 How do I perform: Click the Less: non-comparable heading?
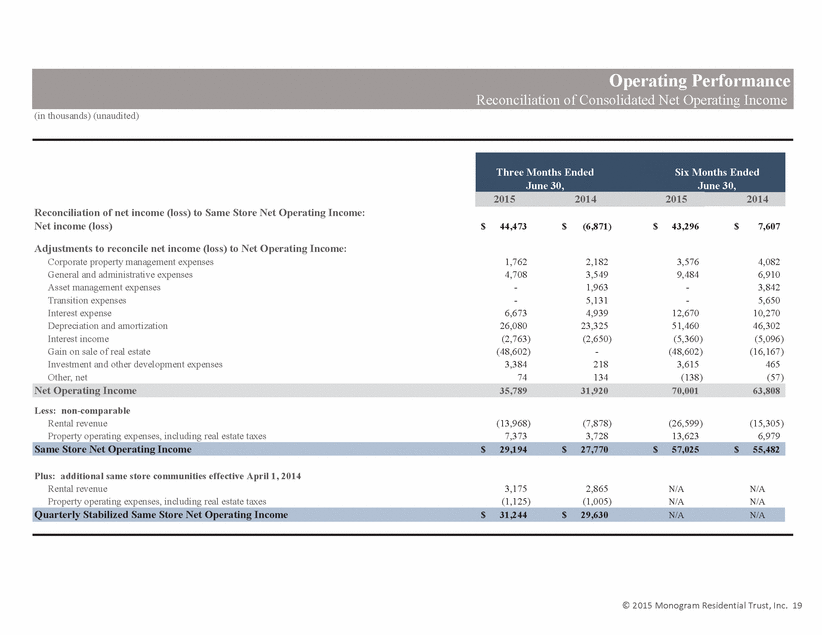(82, 411)
